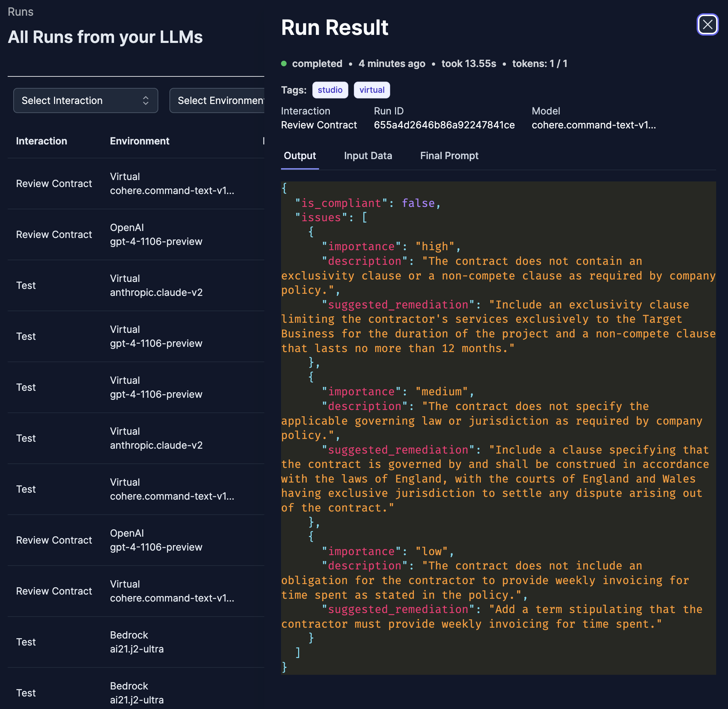The height and width of the screenshot is (709, 728).
Task: Click the green completed status dot
Action: coord(284,64)
